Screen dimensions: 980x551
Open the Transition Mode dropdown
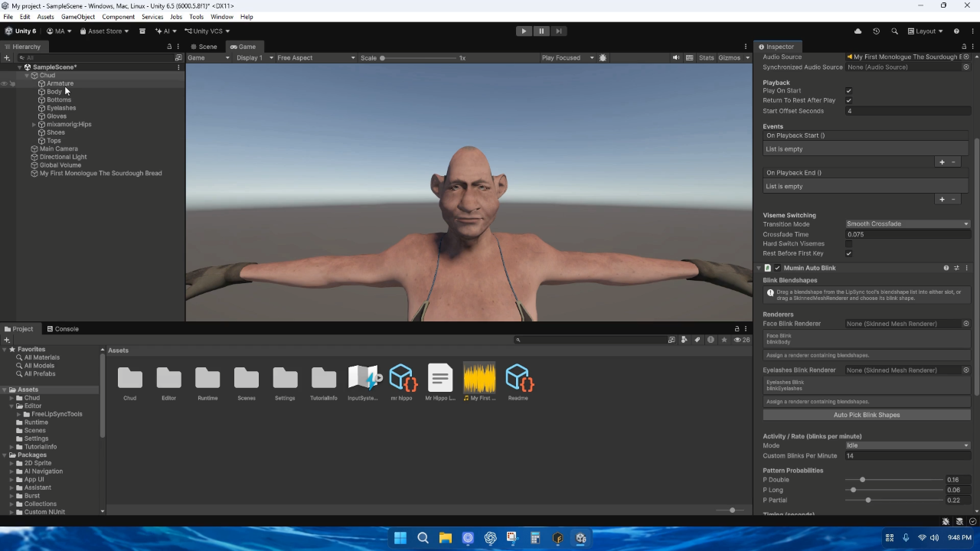click(x=907, y=224)
